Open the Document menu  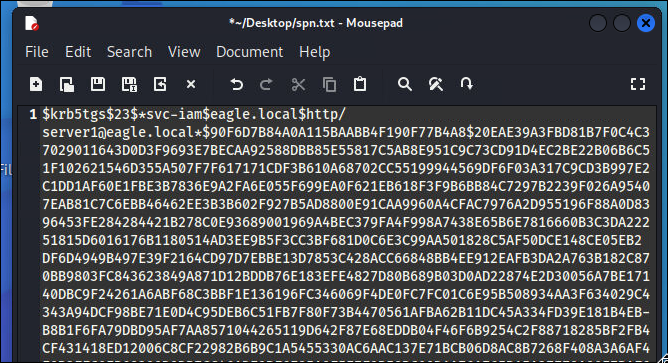[249, 52]
